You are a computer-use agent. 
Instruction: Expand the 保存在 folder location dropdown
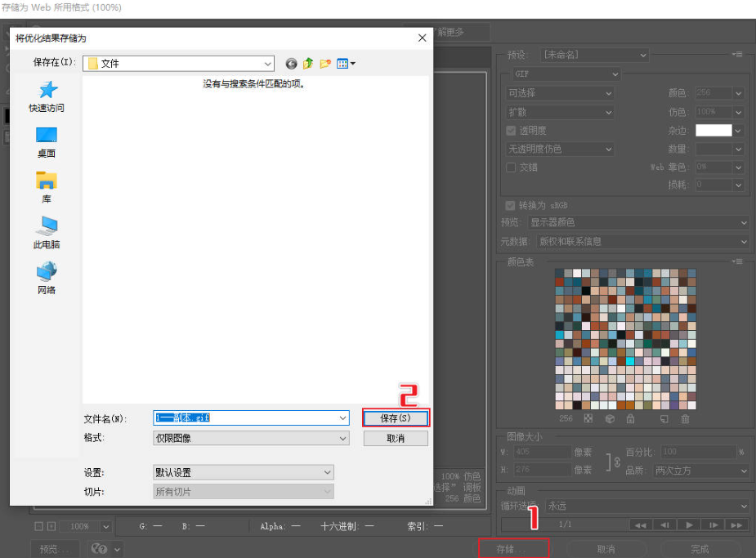[x=268, y=64]
